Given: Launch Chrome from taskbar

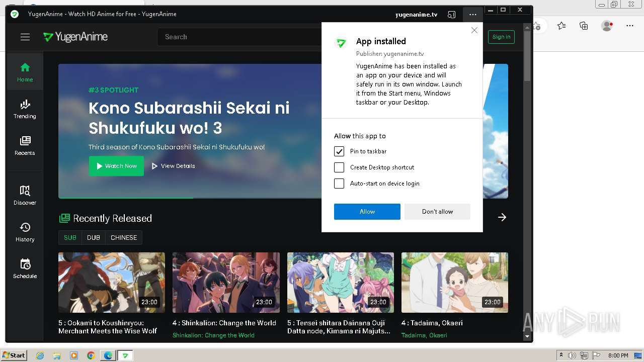Looking at the screenshot, I should coord(91,355).
